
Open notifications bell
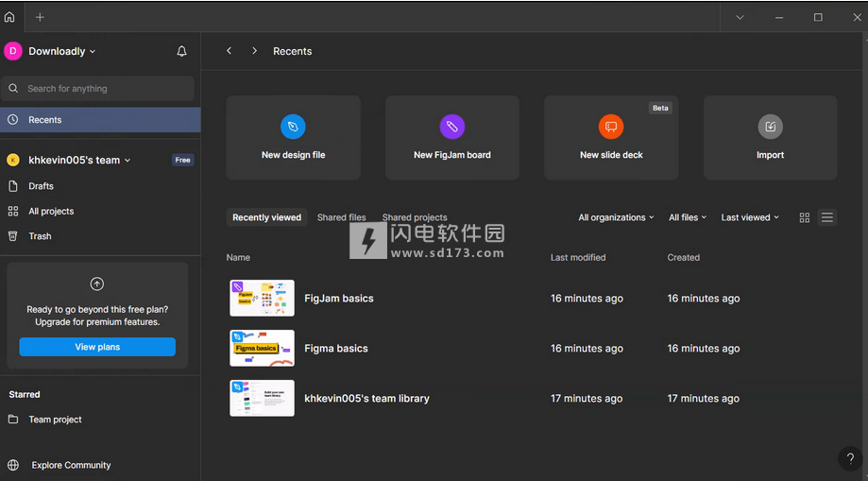pyautogui.click(x=181, y=51)
